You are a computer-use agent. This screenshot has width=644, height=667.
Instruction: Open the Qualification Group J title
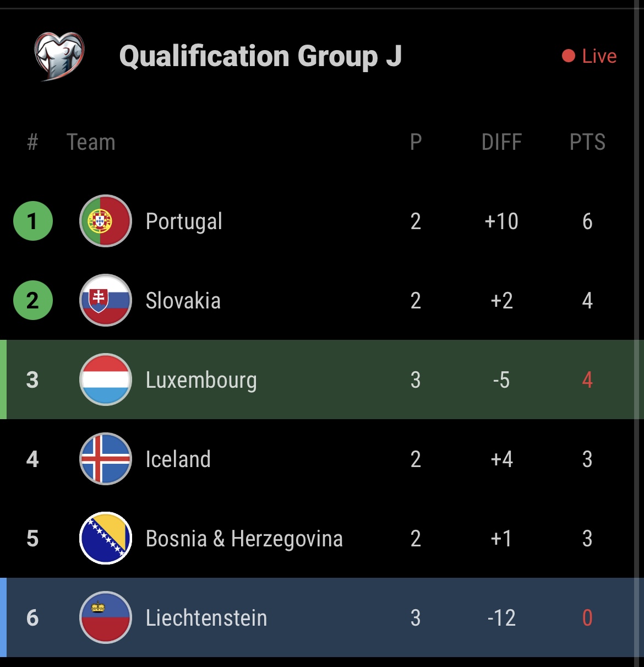click(x=260, y=56)
